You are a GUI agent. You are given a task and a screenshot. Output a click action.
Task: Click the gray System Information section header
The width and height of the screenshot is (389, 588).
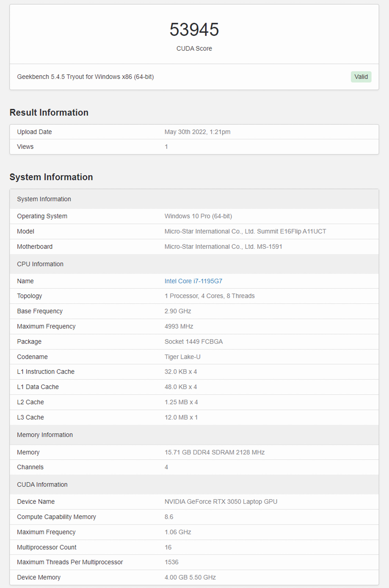click(x=194, y=199)
